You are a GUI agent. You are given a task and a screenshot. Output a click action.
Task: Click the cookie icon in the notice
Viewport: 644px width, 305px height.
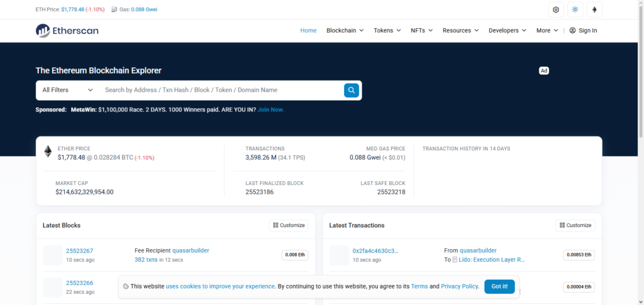point(126,286)
